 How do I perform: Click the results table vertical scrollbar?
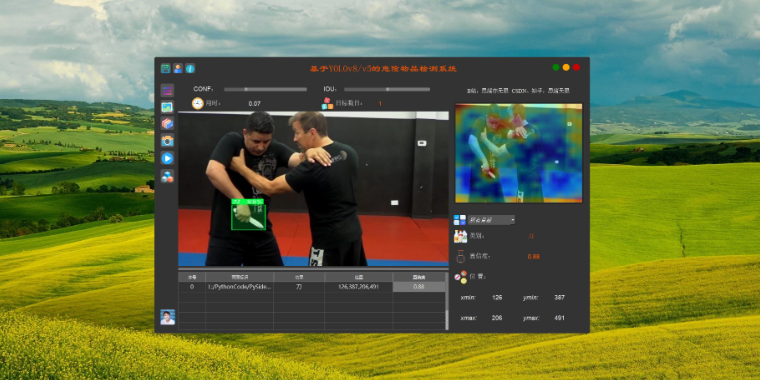(447, 301)
